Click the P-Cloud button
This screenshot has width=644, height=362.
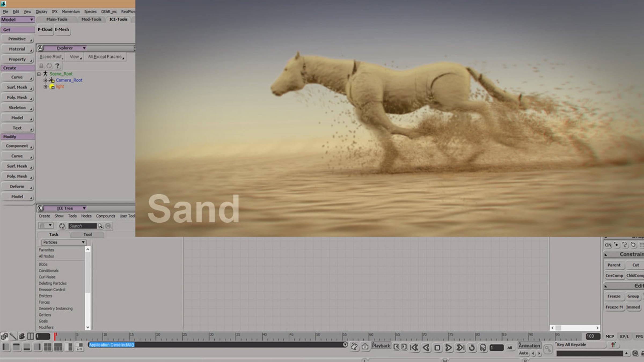click(45, 29)
